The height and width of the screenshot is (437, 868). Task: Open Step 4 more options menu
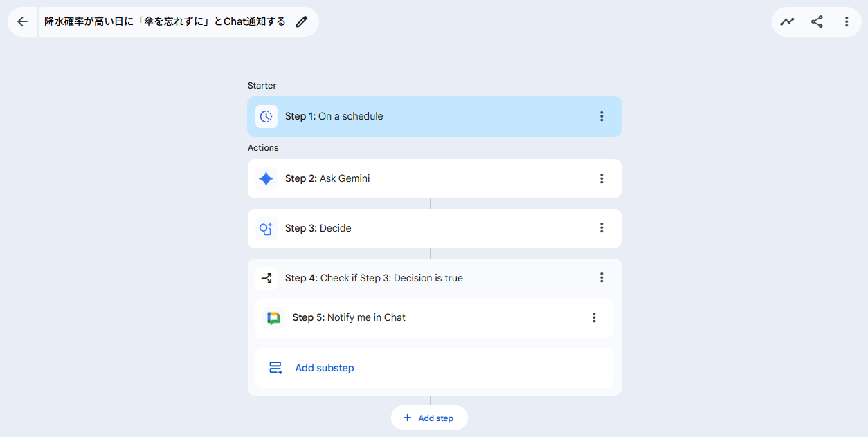[602, 278]
